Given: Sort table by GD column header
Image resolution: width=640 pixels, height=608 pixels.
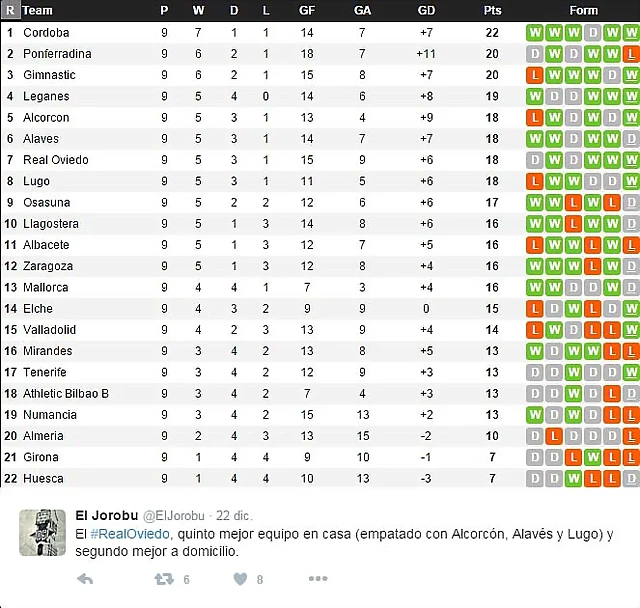Looking at the screenshot, I should coord(426,10).
